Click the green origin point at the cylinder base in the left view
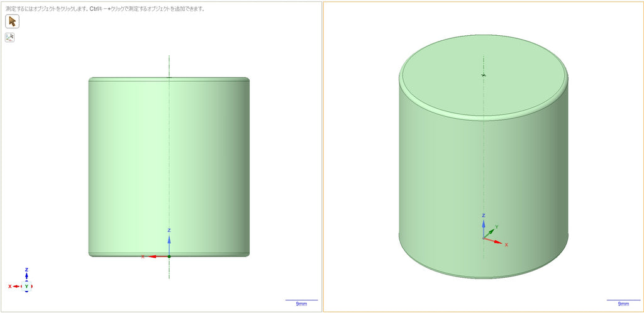The image size is (644, 313). click(x=169, y=256)
